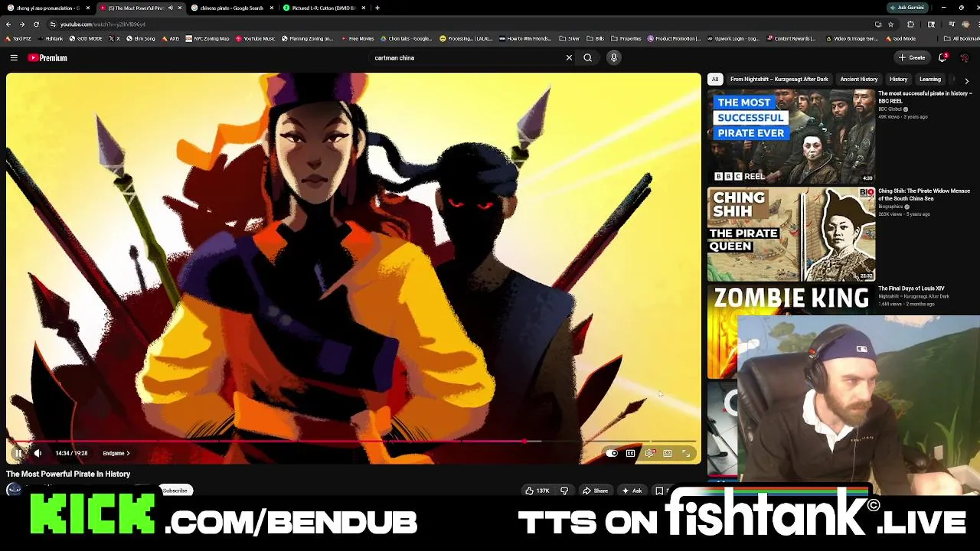The image size is (980, 551).
Task: Open the "Fishtank" bookmark
Action: (x=50, y=38)
